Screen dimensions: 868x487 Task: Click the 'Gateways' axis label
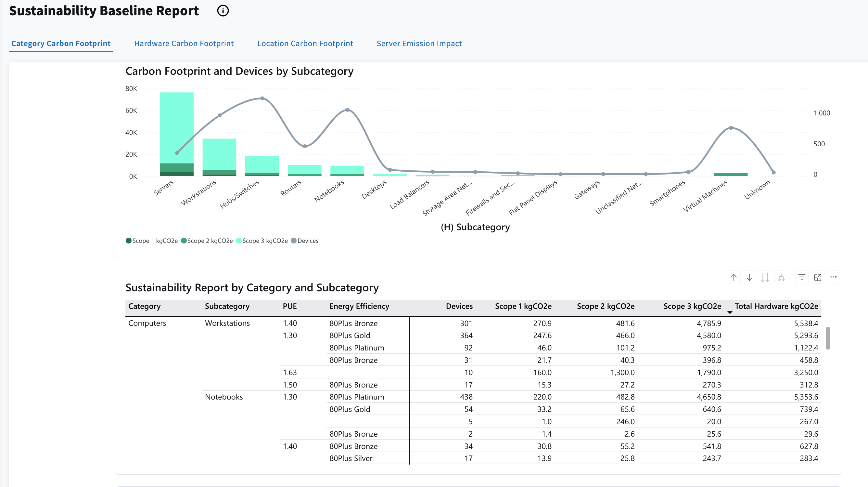[587, 190]
